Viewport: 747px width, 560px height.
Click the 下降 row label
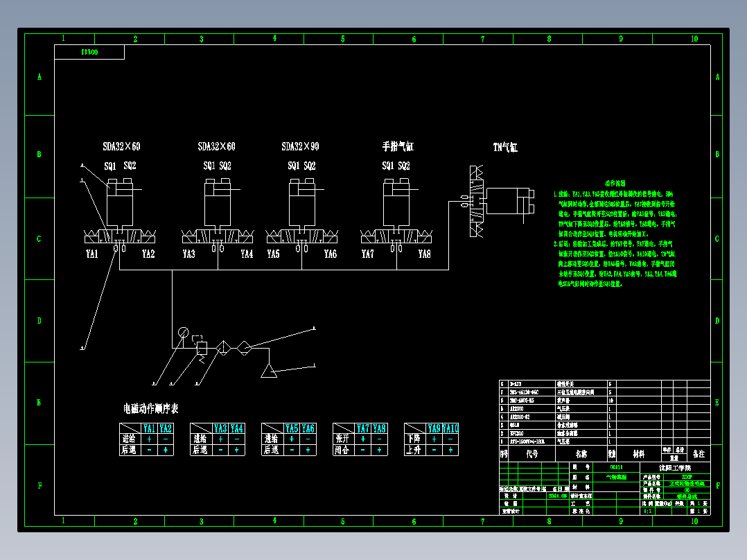[414, 439]
